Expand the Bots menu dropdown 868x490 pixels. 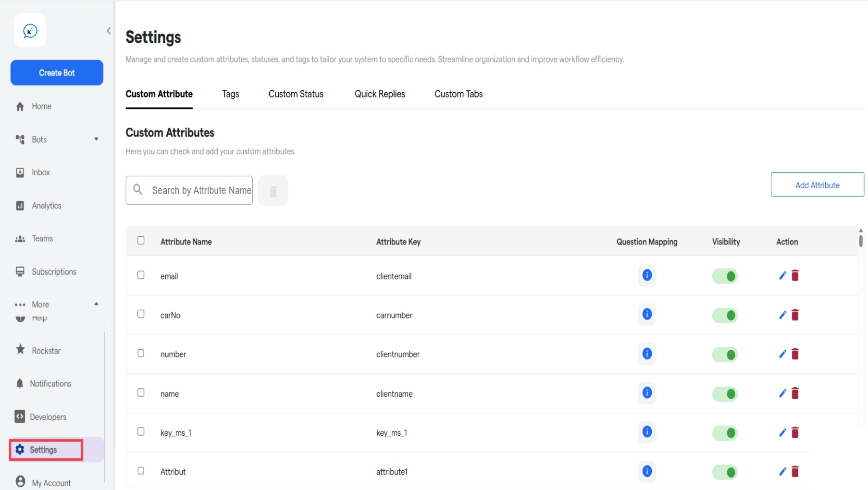coord(96,139)
